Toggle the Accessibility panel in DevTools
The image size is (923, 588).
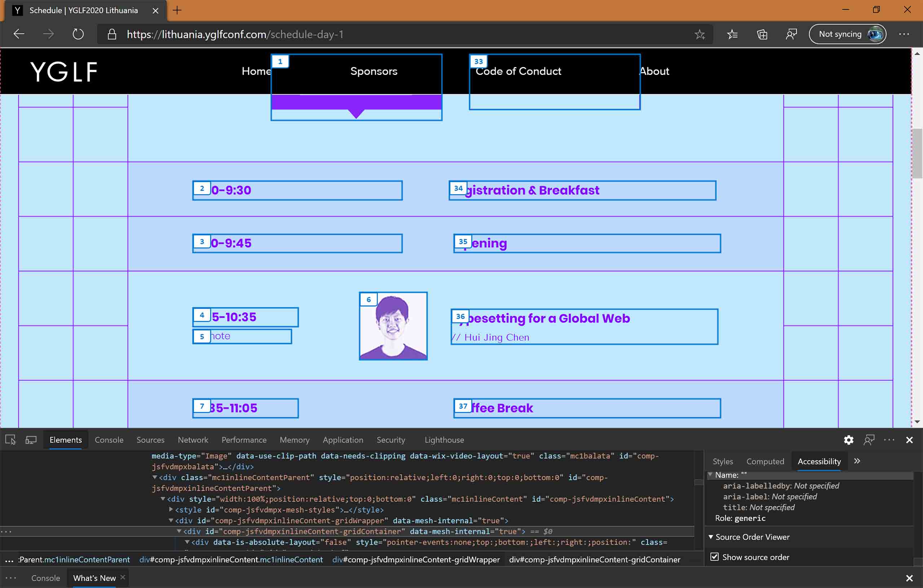click(x=819, y=461)
